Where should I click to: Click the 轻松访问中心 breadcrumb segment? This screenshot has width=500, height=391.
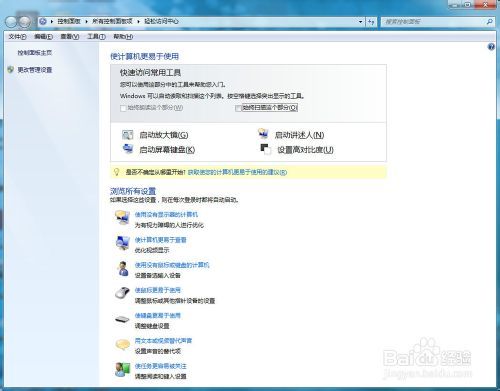(x=161, y=21)
